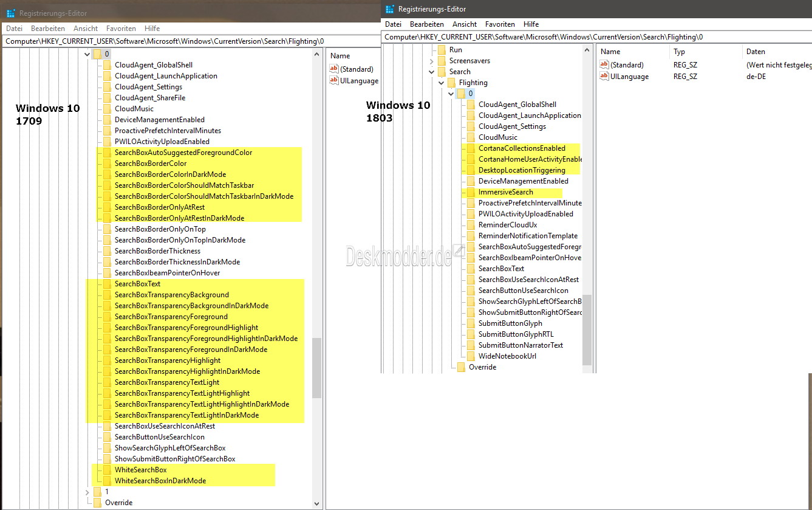The height and width of the screenshot is (510, 812).
Task: Select the (Standard) value icon in the left window
Action: (x=334, y=69)
